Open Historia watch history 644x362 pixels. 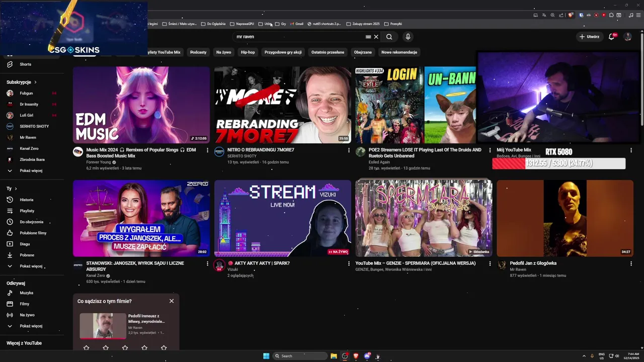(32, 200)
